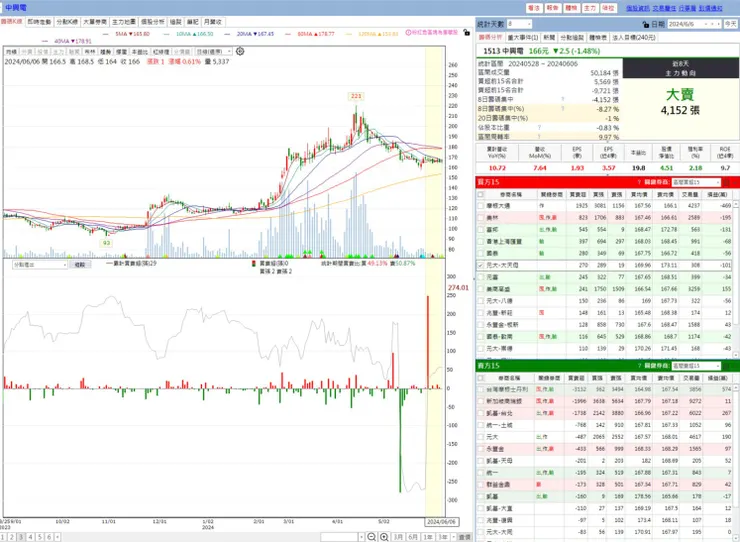Open the 日線(還原) period dropdown
The height and width of the screenshot is (542, 740).
click(214, 51)
